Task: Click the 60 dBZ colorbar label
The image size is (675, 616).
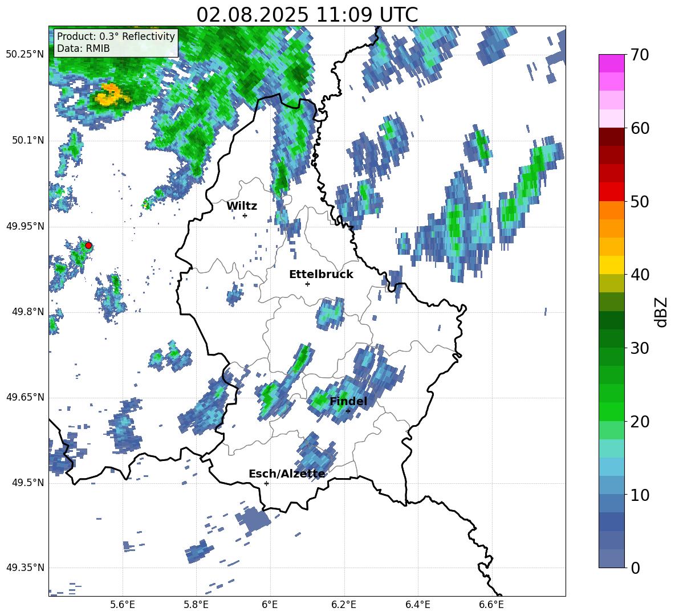Action: pos(639,128)
